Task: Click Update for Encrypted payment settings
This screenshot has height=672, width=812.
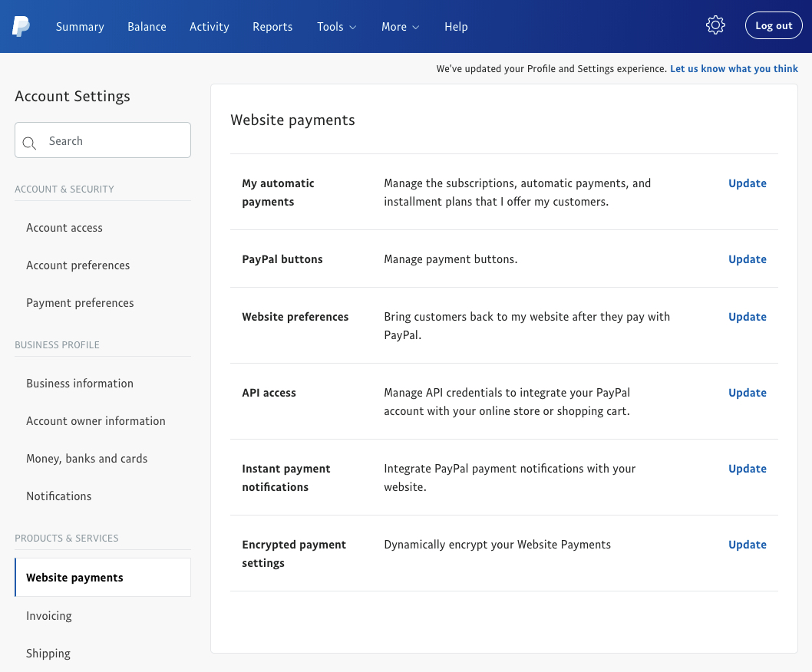Action: coord(748,545)
